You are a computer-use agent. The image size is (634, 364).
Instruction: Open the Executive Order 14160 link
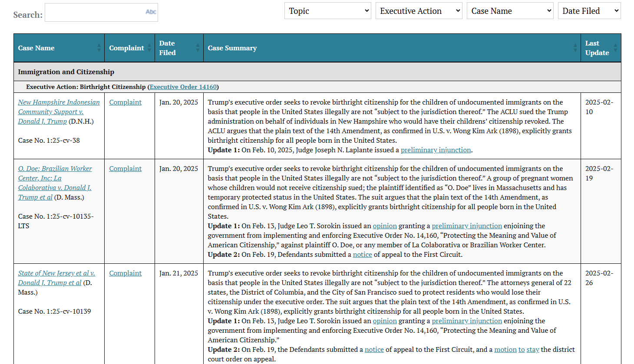[x=183, y=87]
